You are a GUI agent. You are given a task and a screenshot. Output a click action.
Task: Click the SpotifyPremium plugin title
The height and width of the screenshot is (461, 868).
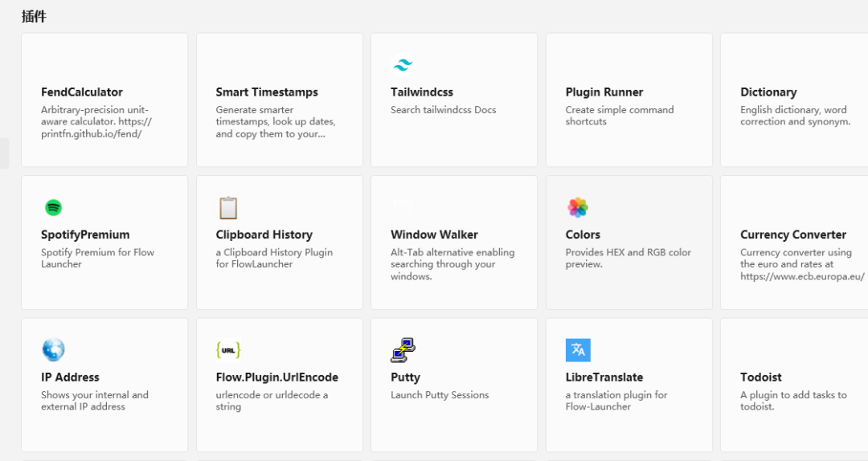pos(85,235)
